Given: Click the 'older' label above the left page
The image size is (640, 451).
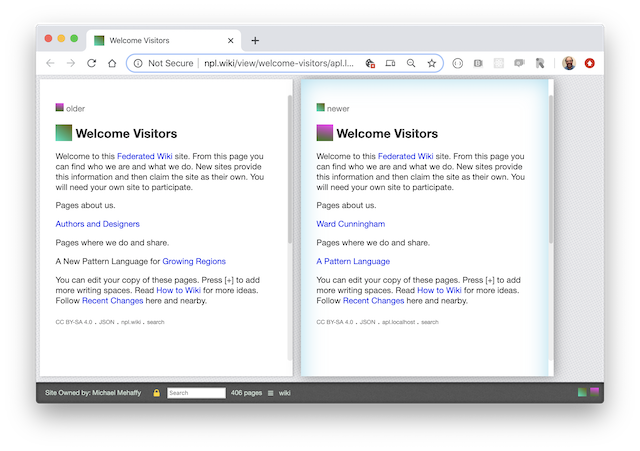Looking at the screenshot, I should (76, 109).
